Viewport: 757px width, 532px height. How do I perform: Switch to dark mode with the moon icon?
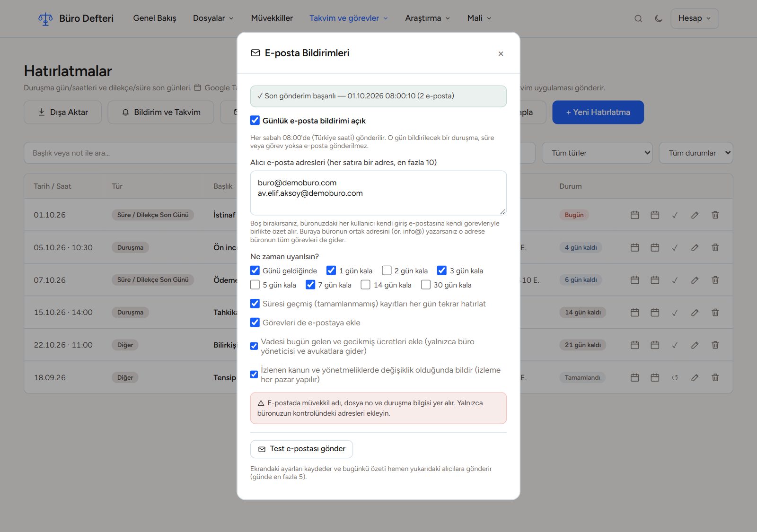659,18
